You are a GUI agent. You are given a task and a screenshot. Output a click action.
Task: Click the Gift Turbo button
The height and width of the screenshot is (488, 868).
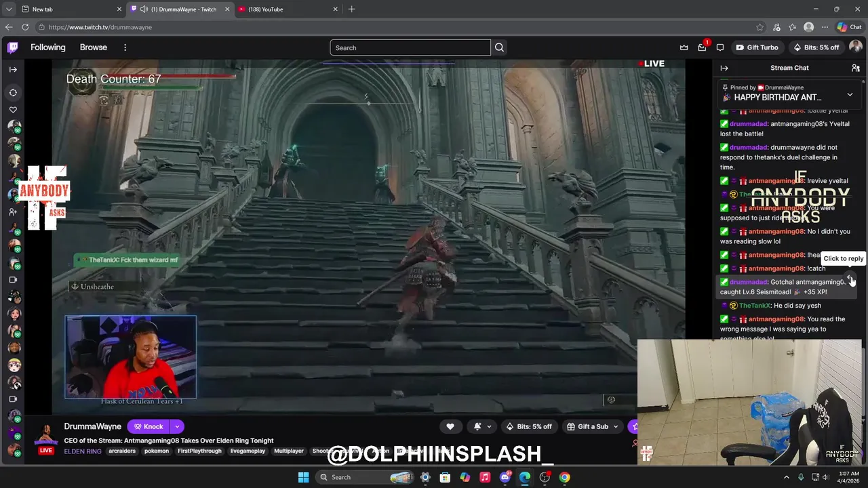(757, 47)
